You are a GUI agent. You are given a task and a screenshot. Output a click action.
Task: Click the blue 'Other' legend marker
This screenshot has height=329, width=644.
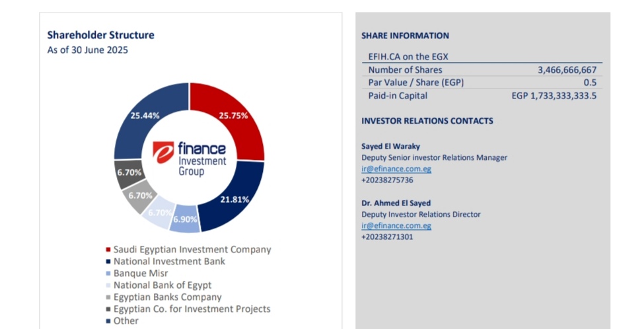[108, 321]
